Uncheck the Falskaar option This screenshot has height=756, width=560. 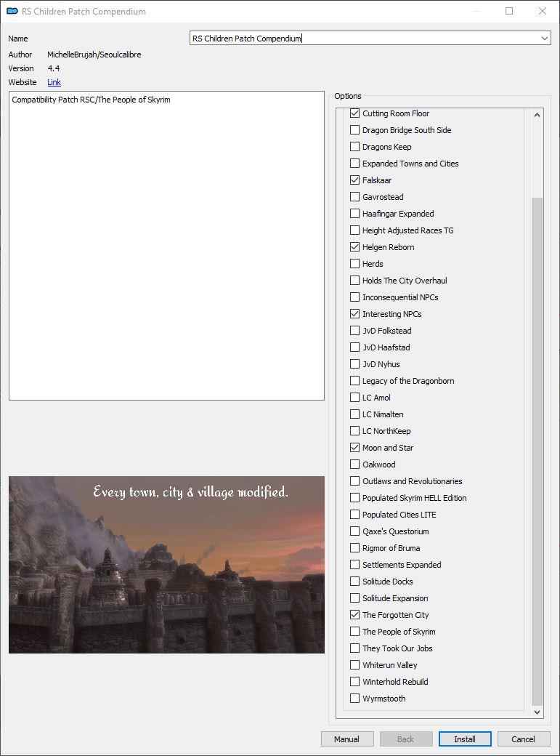click(354, 180)
